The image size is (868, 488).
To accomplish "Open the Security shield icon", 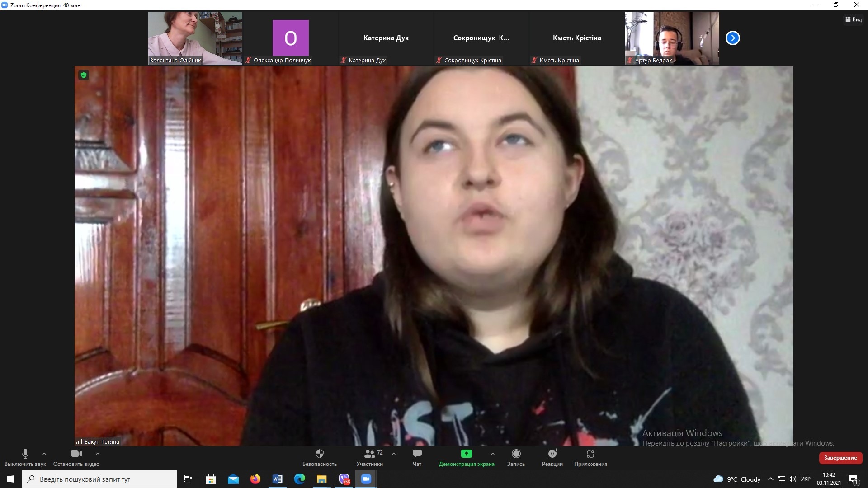I will pos(319,454).
